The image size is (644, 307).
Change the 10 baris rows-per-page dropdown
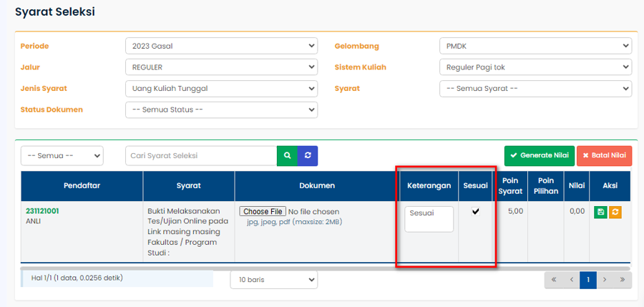click(x=273, y=280)
